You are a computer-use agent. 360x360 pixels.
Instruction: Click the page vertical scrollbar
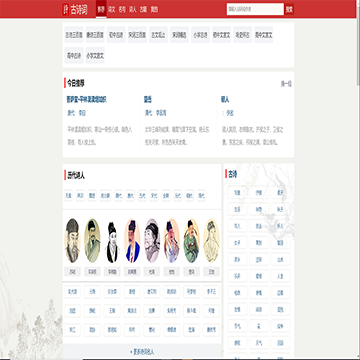click(x=358, y=43)
